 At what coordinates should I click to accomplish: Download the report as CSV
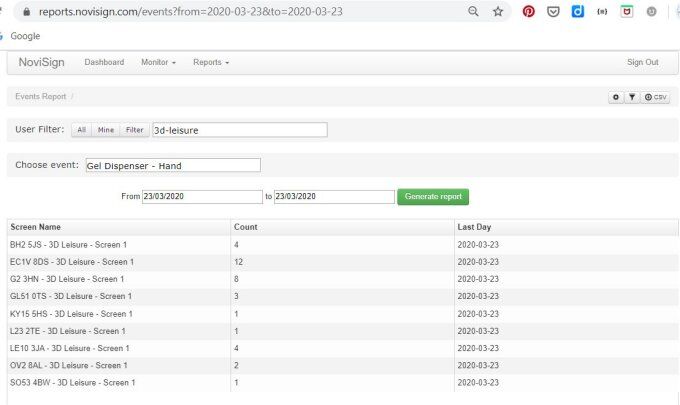[x=656, y=97]
